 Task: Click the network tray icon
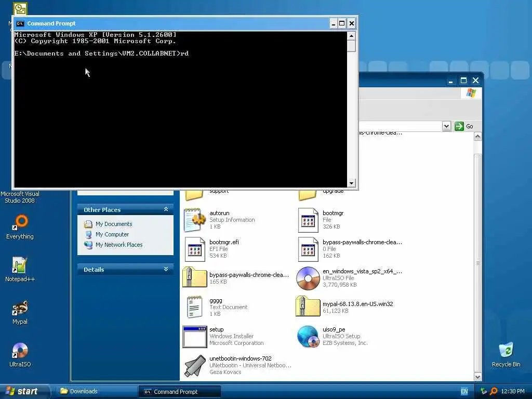[x=484, y=391]
